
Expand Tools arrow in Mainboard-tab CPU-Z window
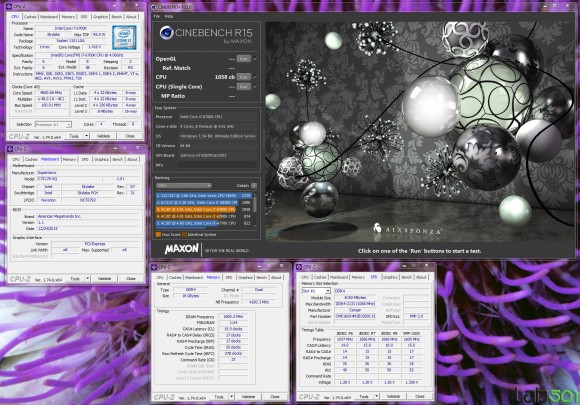coord(88,279)
